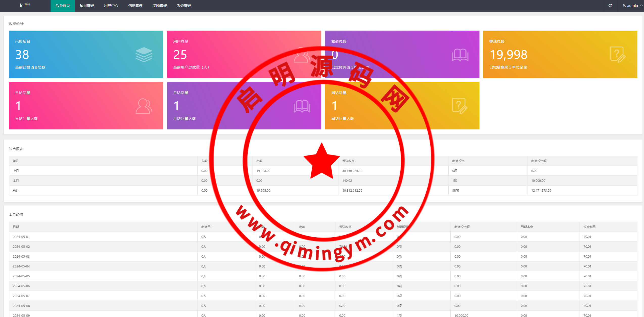Click the edit-question icon in 提现总额 card
Image resolution: width=644 pixels, height=317 pixels.
[617, 55]
